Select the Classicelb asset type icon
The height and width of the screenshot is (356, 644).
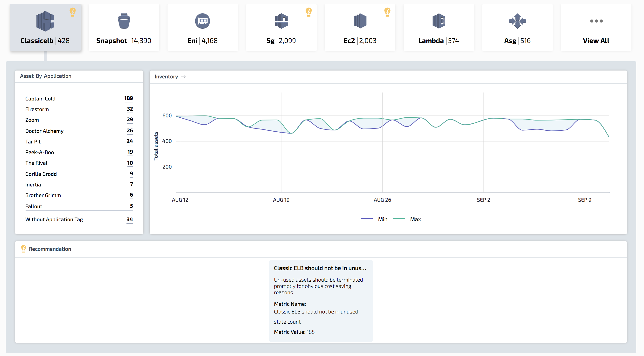point(45,21)
